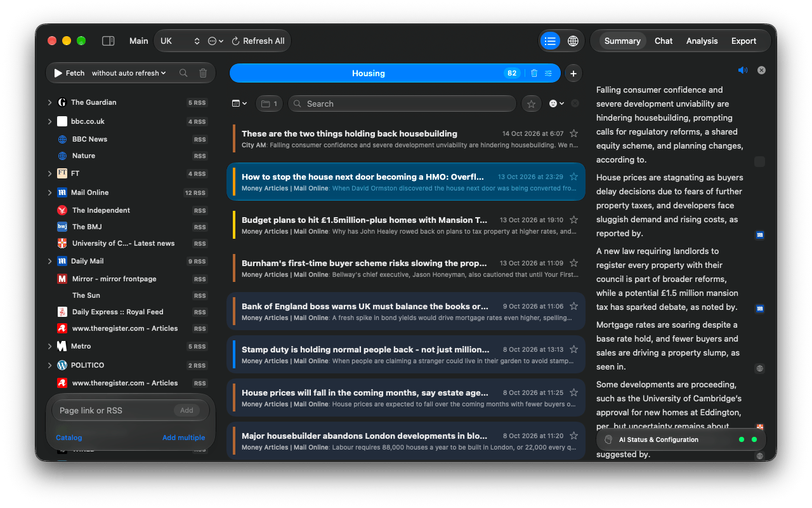This screenshot has width=812, height=508.
Task: Star the 'Budget plans to hit £1.5million' article
Action: pos(573,220)
